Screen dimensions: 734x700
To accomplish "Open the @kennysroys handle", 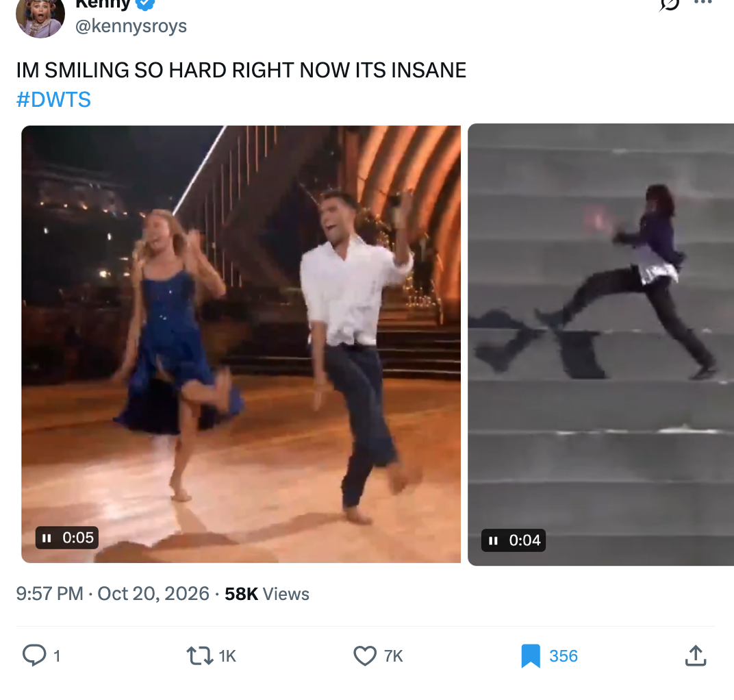I will point(131,26).
